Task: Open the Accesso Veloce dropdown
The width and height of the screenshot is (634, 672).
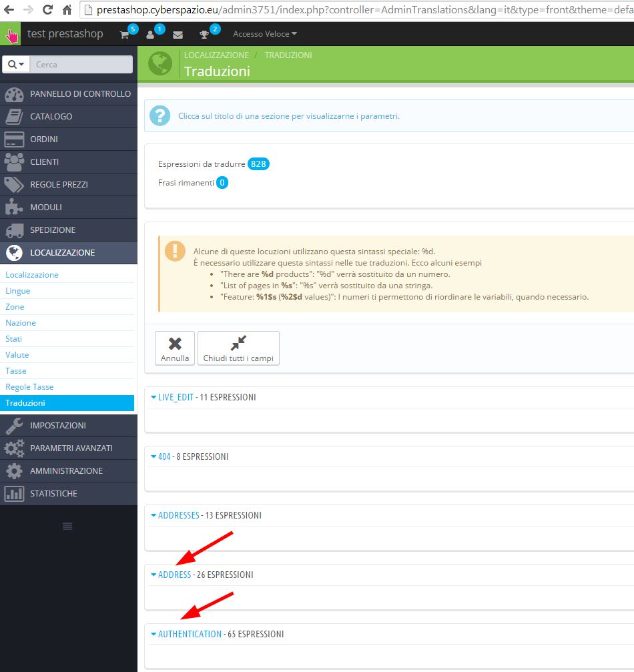Action: click(x=265, y=34)
